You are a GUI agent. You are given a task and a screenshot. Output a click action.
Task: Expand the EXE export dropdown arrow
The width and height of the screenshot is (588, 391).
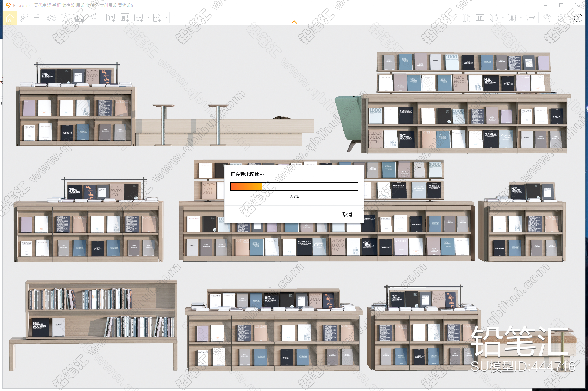coord(166,18)
